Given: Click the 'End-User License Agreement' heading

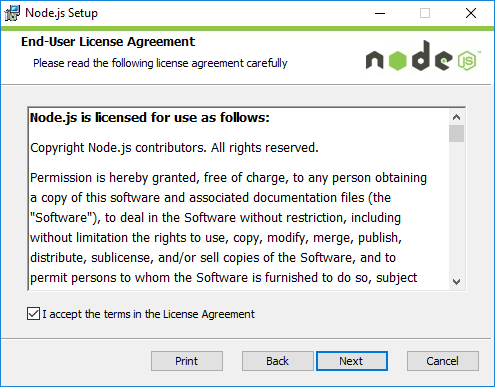Looking at the screenshot, I should (108, 42).
